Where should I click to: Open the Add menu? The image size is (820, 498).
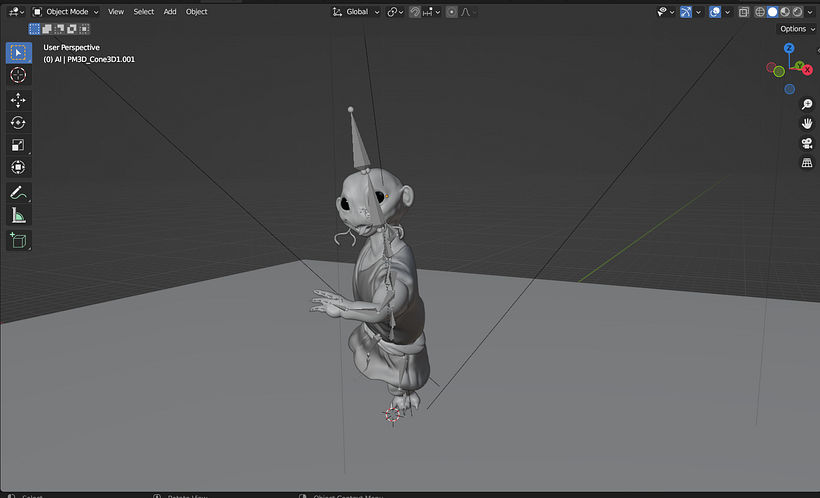click(x=170, y=12)
